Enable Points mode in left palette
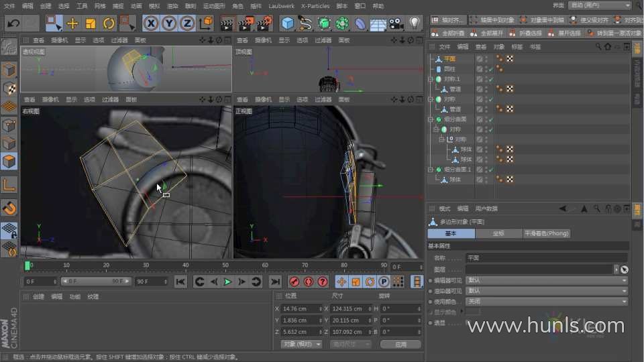The height and width of the screenshot is (362, 644). 9,125
